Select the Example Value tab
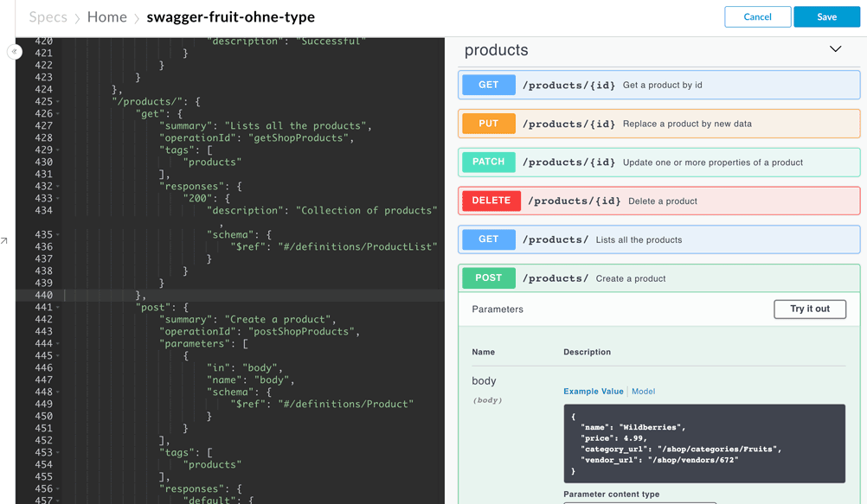The height and width of the screenshot is (504, 867). coord(594,392)
